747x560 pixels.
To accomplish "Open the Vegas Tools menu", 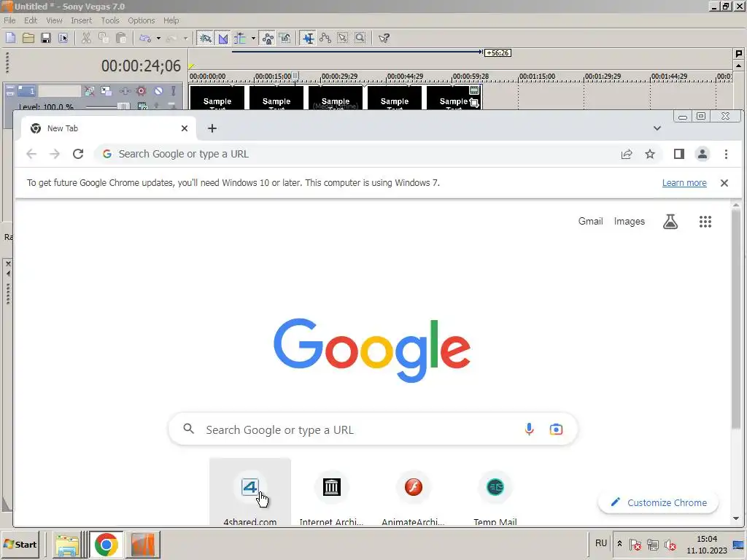I will point(109,20).
